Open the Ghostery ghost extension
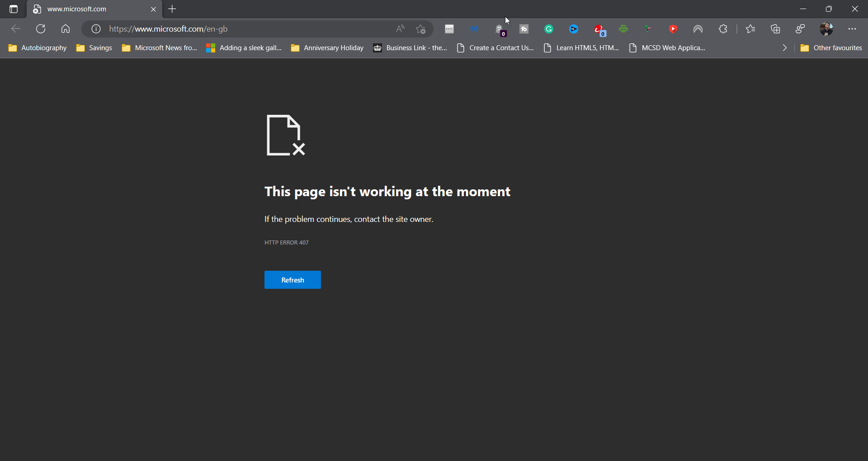 pyautogui.click(x=500, y=30)
